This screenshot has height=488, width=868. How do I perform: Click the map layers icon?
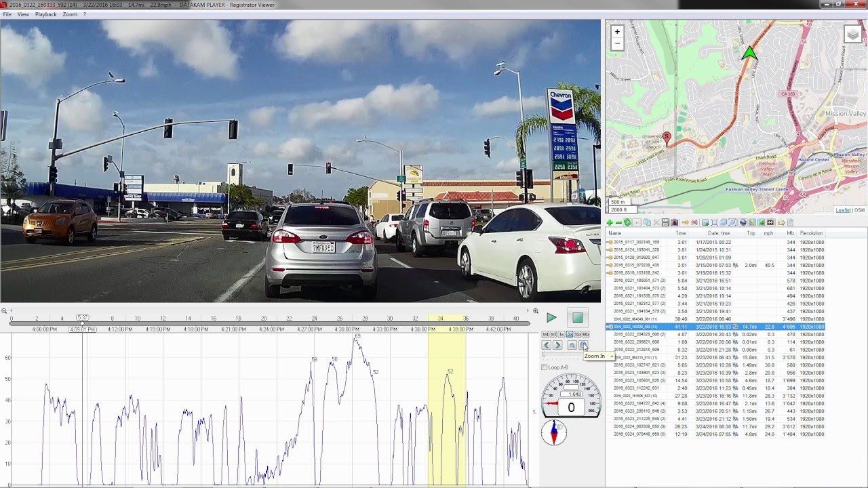tap(852, 34)
